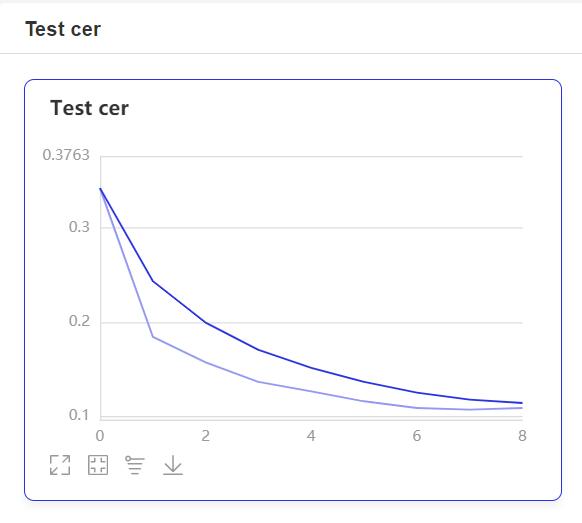Click the x-axis label 4
Screen dimensions: 582x523
[311, 436]
